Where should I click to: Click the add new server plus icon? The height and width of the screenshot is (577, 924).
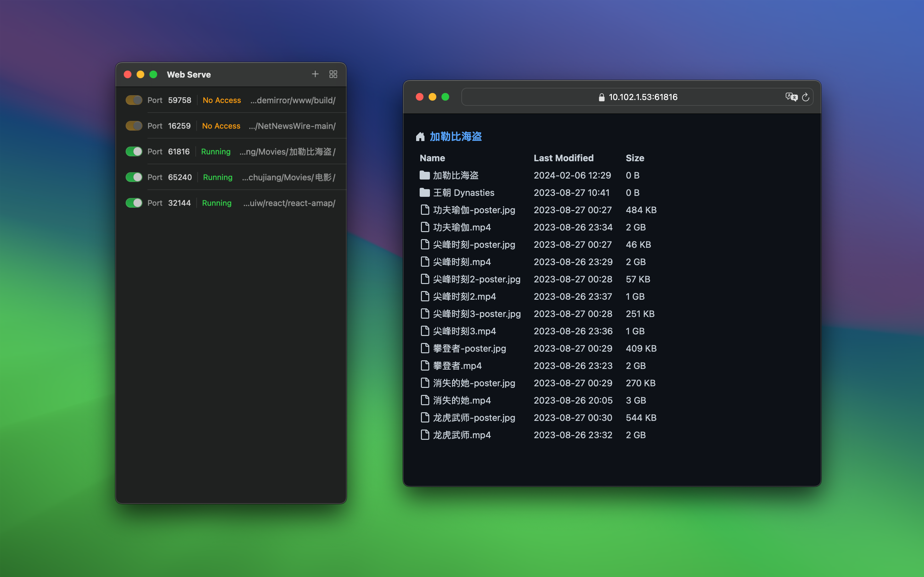[315, 74]
